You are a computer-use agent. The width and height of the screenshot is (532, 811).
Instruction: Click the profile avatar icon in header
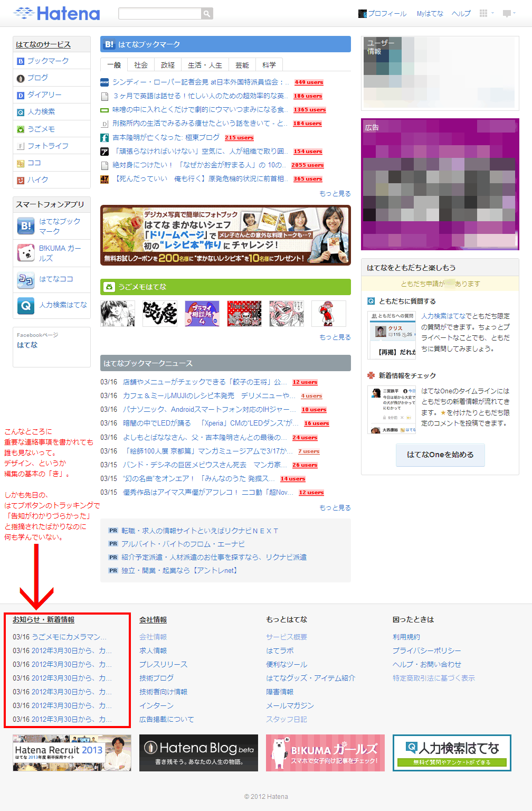[x=362, y=14]
